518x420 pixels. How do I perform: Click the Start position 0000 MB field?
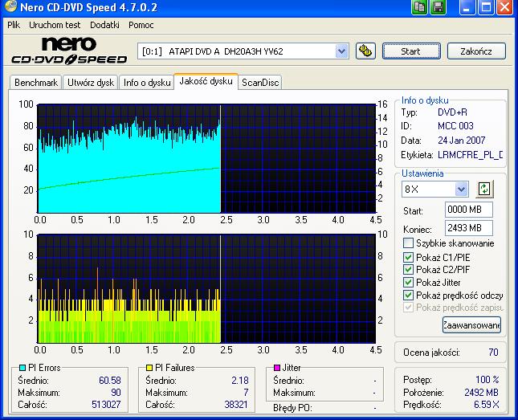[x=468, y=210]
